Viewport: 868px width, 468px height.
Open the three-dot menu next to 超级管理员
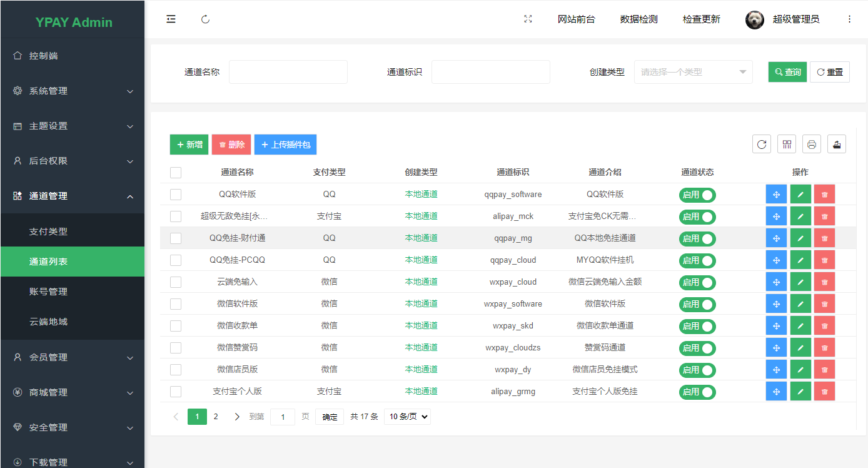pos(850,19)
